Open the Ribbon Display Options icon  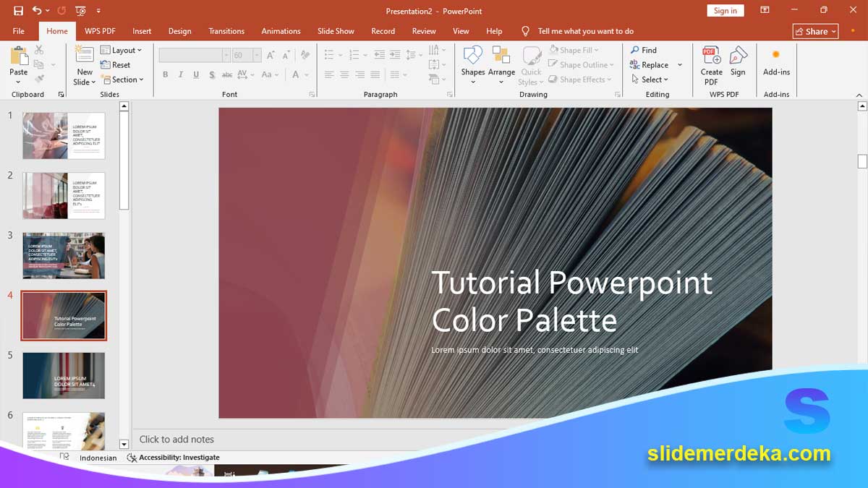(x=765, y=10)
